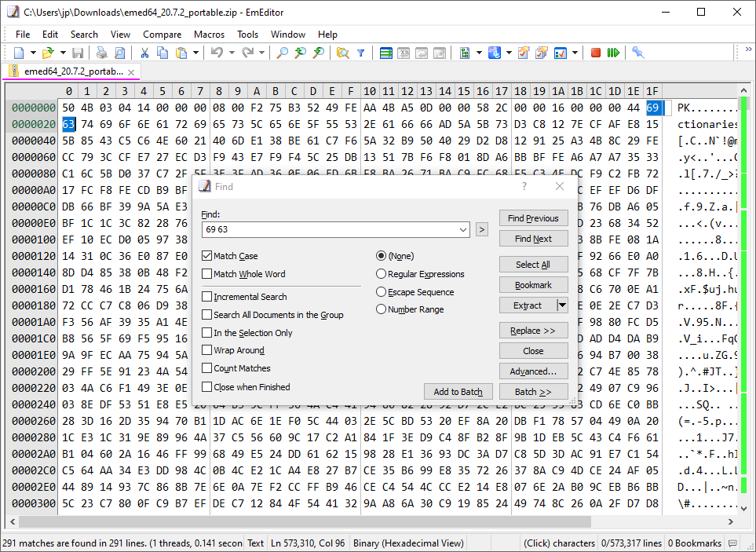Open Find in Files folder-magnifier icon

tap(343, 53)
